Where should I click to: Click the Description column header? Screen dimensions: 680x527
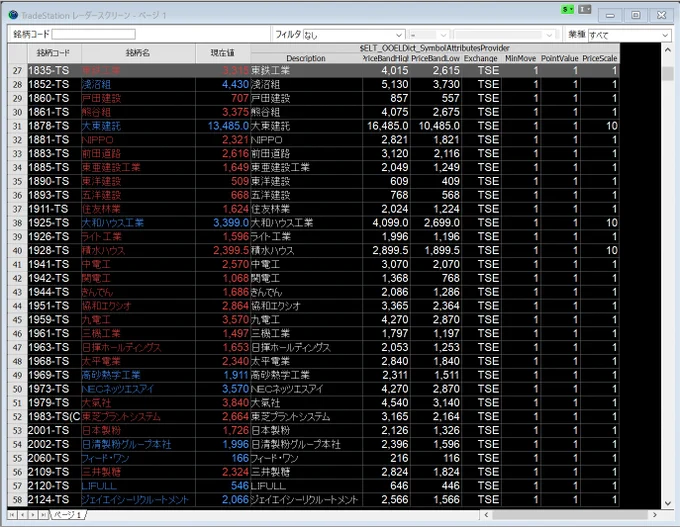point(306,58)
